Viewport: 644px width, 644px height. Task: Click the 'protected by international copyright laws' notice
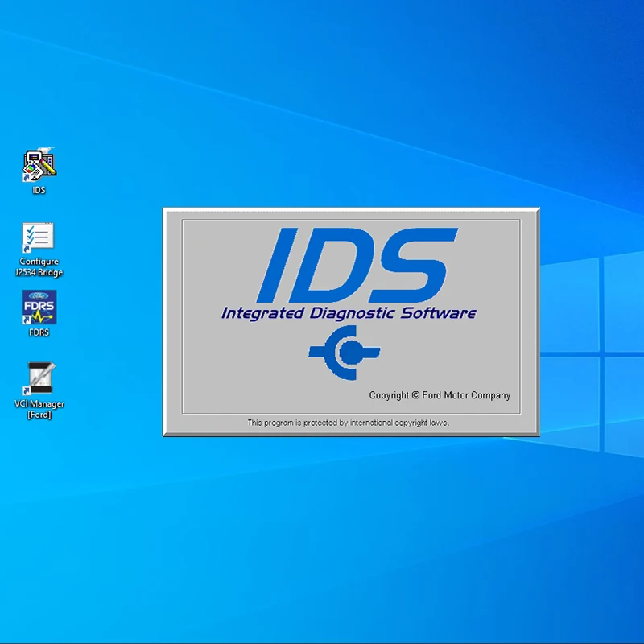pos(349,423)
